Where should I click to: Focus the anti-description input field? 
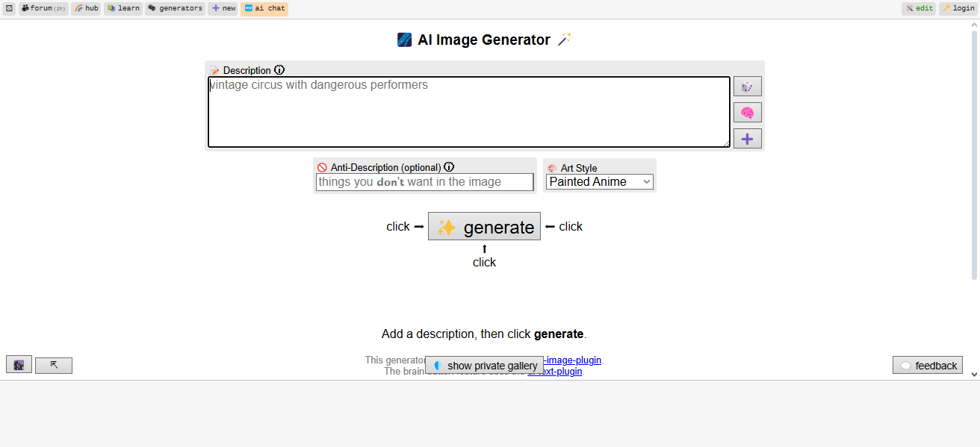click(x=424, y=182)
